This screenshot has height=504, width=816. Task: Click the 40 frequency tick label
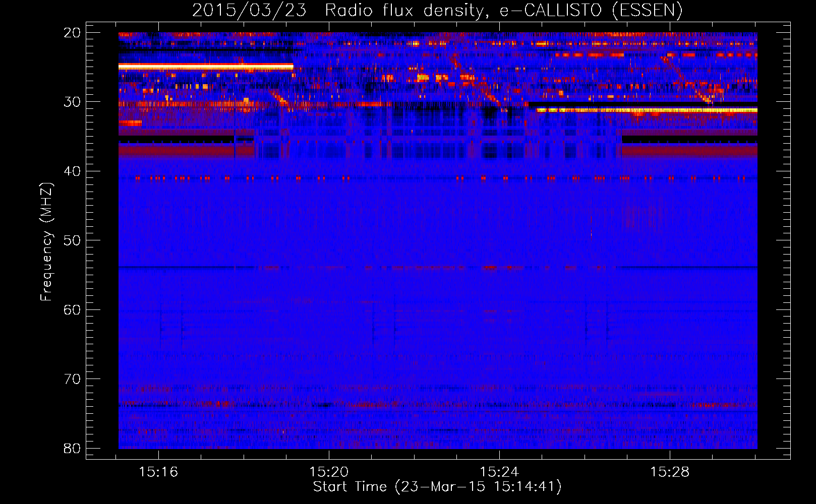pos(72,171)
